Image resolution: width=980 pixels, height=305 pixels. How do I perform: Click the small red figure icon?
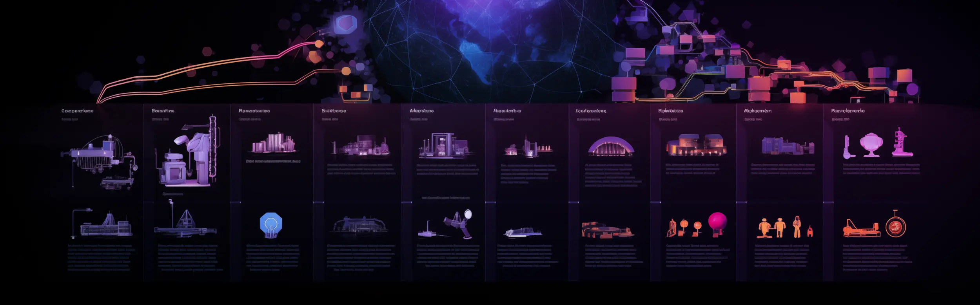(x=810, y=231)
